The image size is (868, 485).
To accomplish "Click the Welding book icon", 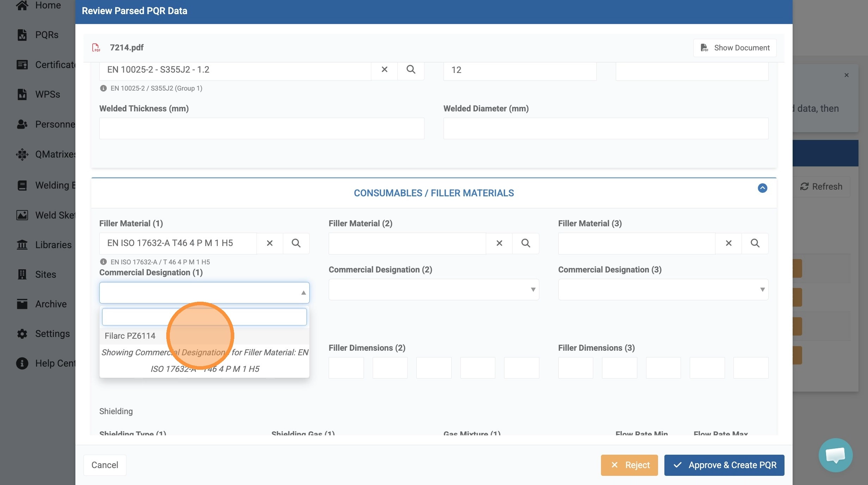I will point(22,185).
